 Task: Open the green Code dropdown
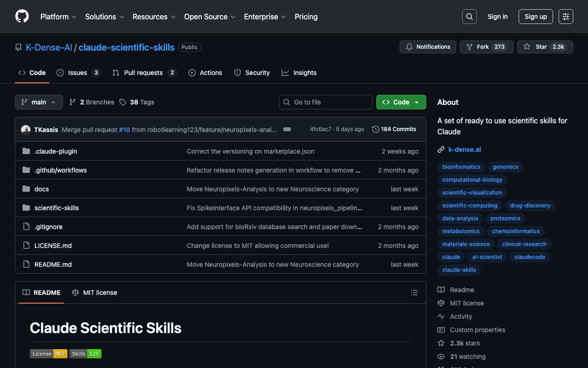[x=401, y=102]
